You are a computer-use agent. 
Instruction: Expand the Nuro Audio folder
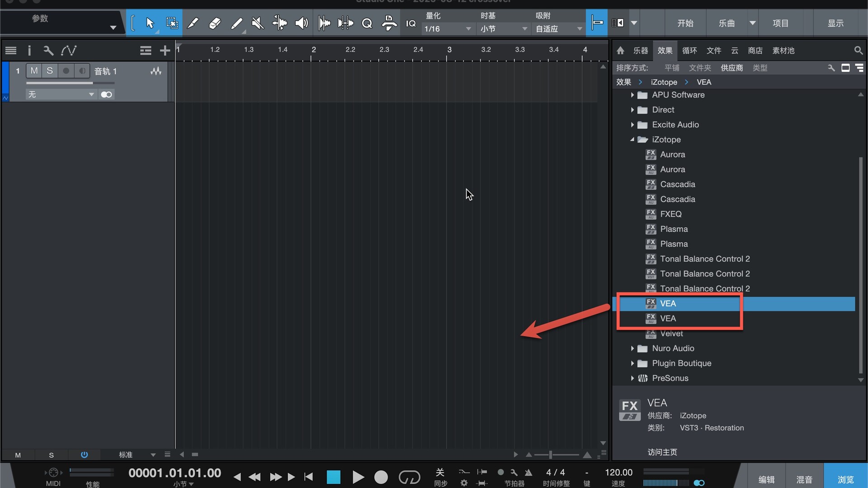(x=632, y=348)
